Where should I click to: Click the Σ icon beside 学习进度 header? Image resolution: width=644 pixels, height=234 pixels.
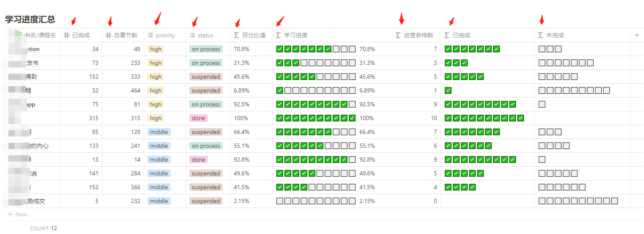[x=278, y=35]
